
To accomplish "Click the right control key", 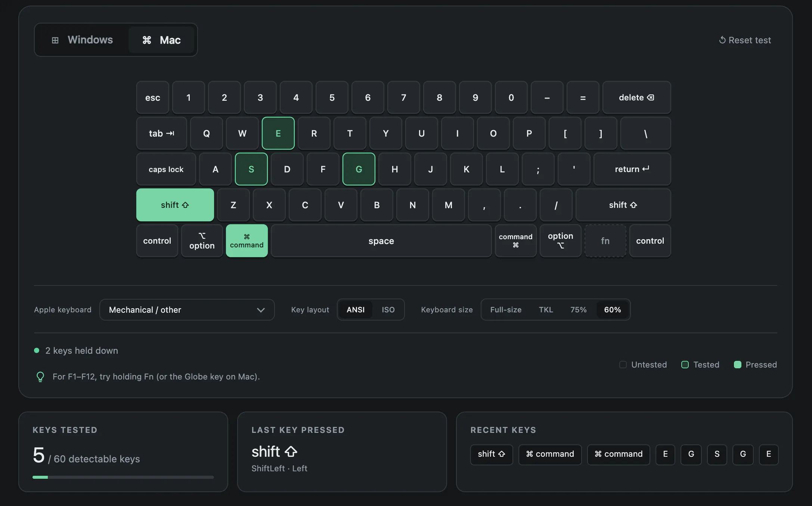I will click(x=650, y=241).
